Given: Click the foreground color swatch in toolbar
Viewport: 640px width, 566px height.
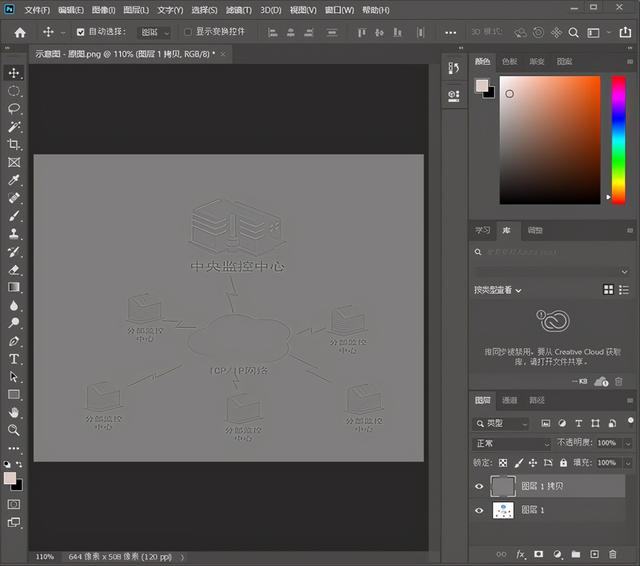Looking at the screenshot, I should [10, 478].
